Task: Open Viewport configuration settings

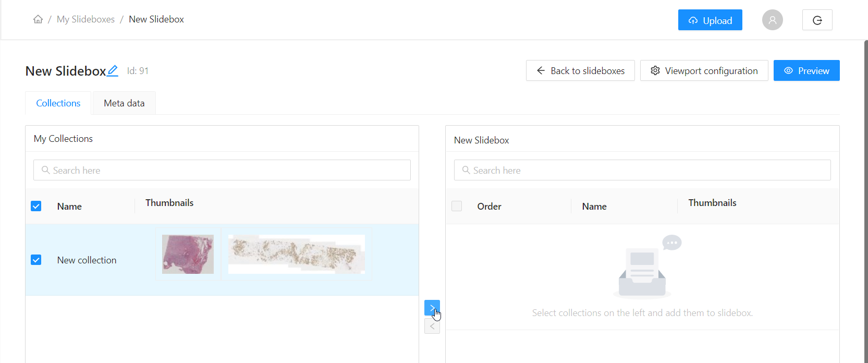Action: [x=704, y=70]
